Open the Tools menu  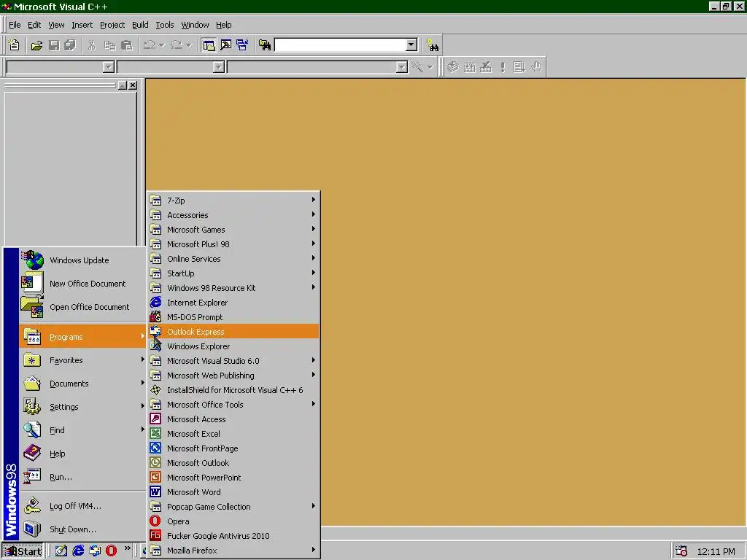tap(165, 25)
